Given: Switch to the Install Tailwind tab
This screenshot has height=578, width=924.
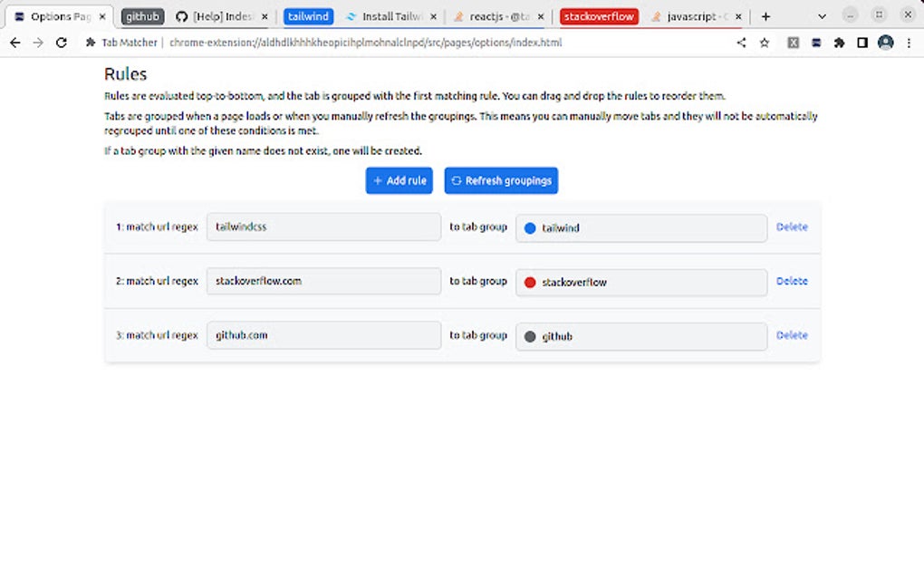Looking at the screenshot, I should (x=390, y=16).
